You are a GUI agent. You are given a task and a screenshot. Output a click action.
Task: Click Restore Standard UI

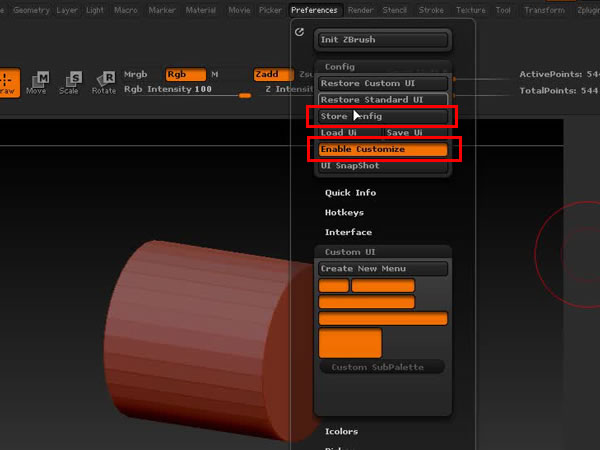[x=383, y=100]
